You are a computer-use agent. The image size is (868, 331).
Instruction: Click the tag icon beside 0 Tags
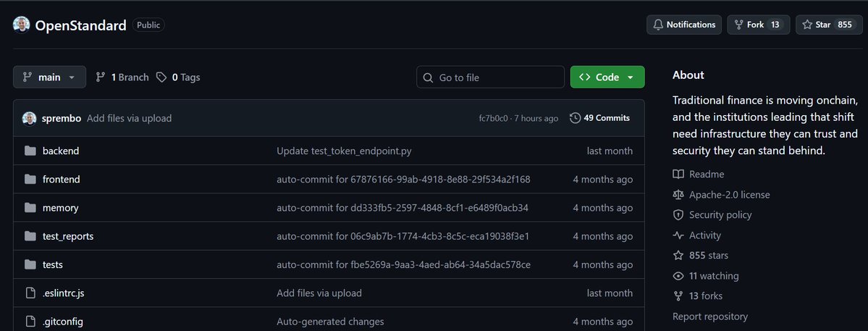click(x=161, y=77)
